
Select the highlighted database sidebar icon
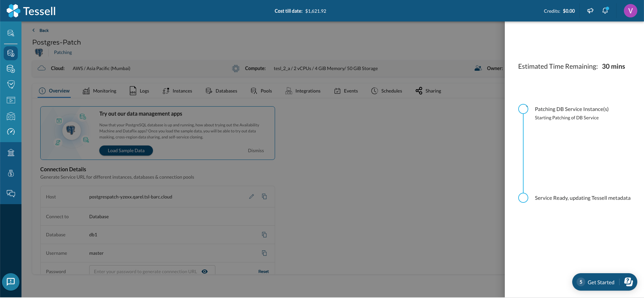click(11, 53)
